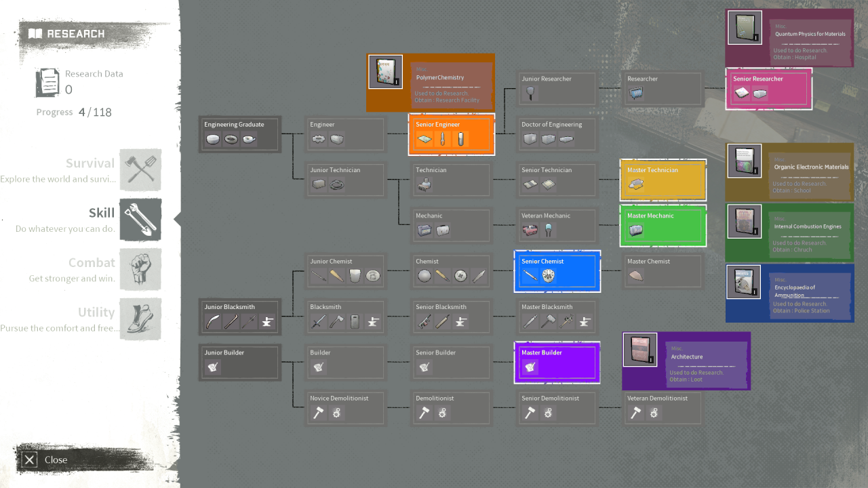The width and height of the screenshot is (868, 488).
Task: Select the Veteran Demolitionist node
Action: [663, 407]
